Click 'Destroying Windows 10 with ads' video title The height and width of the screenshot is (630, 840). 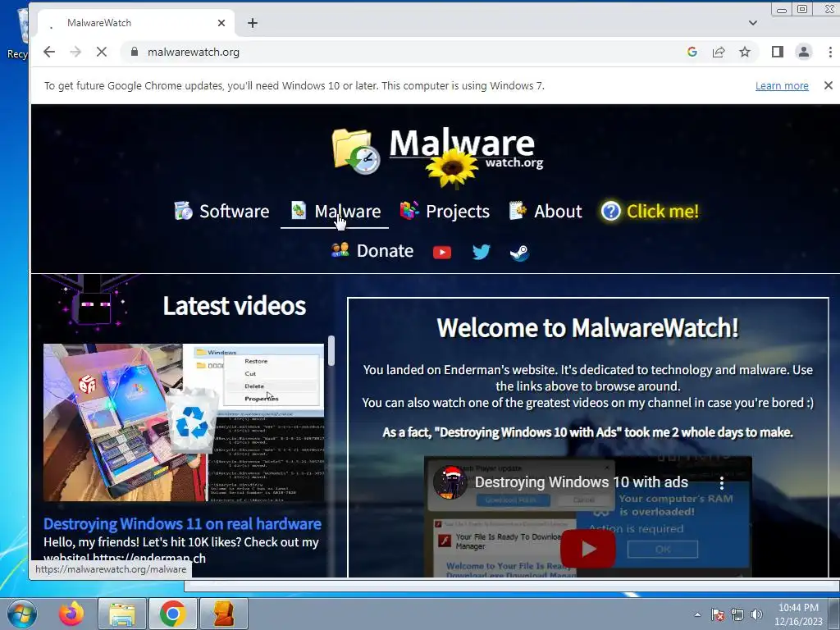coord(582,482)
